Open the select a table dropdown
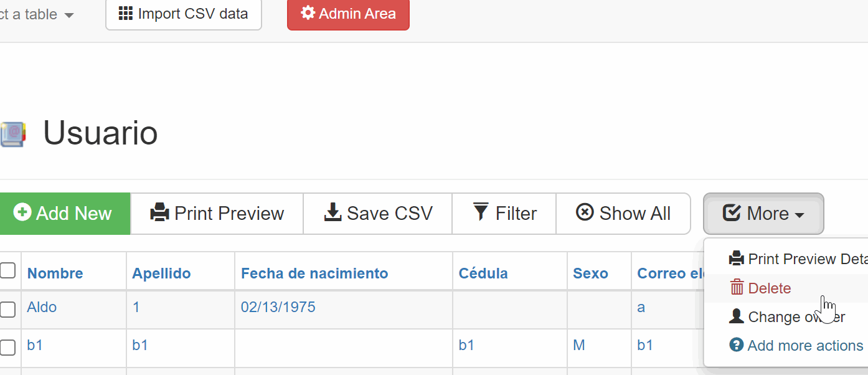This screenshot has height=375, width=868. point(37,14)
